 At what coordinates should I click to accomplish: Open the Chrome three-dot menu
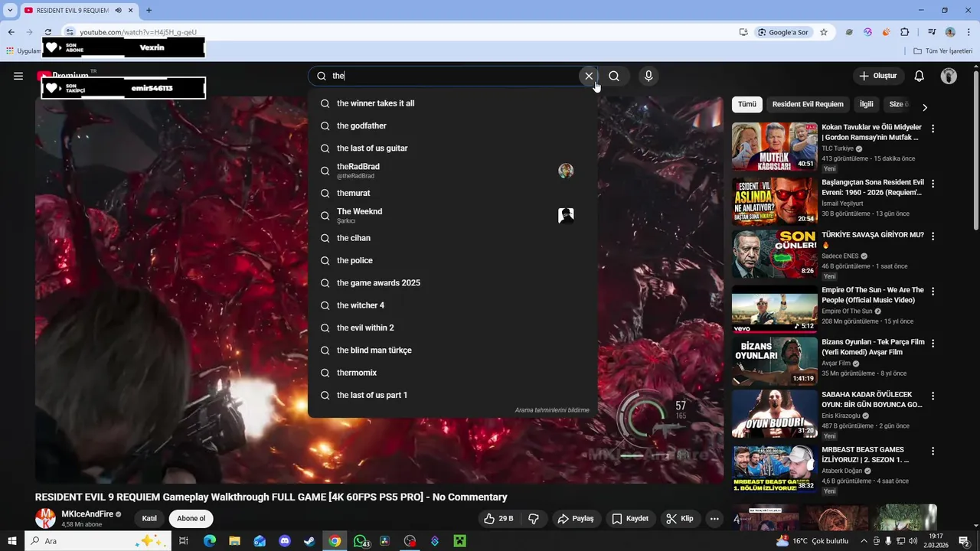[967, 32]
